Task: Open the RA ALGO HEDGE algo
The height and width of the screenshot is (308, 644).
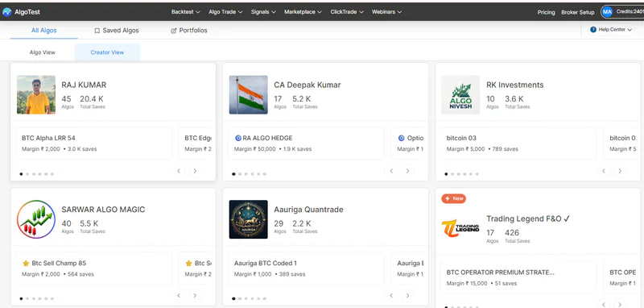Action: 306,143
